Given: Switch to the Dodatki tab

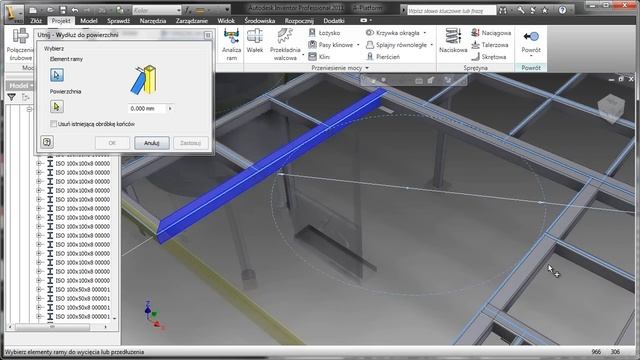Looking at the screenshot, I should click(x=333, y=20).
